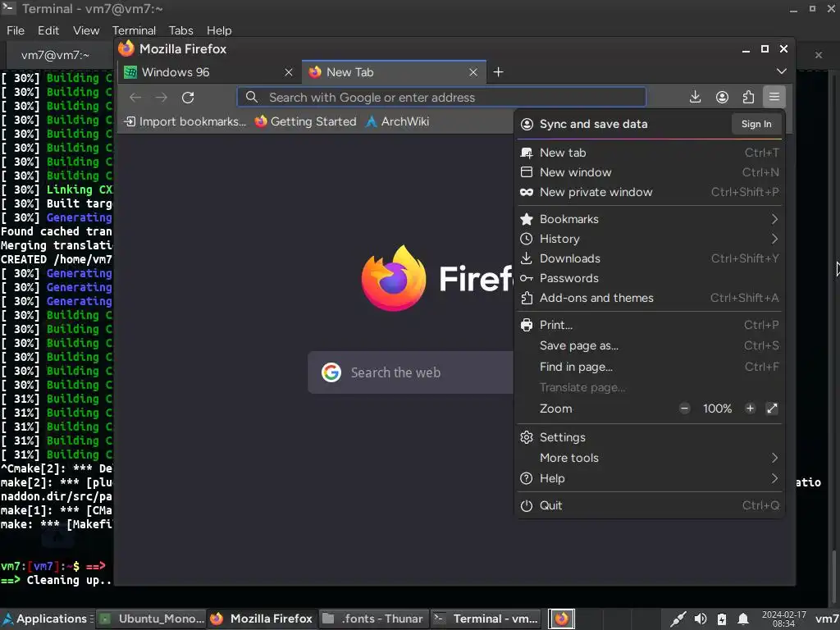This screenshot has height=630, width=840.
Task: Switch to Ubuntu_Mono taskbar window
Action: [x=153, y=619]
